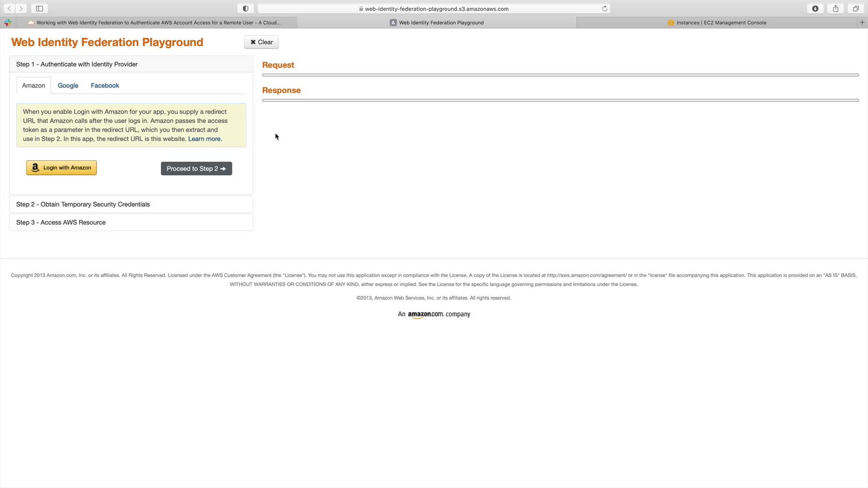
Task: Click Login with Amazon button
Action: point(61,168)
